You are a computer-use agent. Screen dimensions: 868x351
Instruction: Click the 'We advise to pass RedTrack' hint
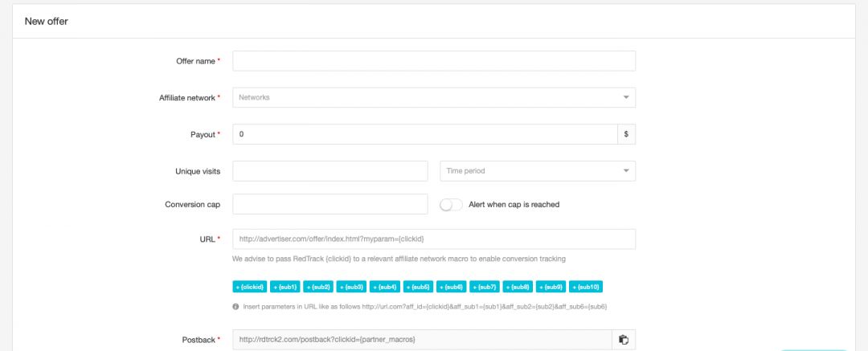[x=399, y=259]
